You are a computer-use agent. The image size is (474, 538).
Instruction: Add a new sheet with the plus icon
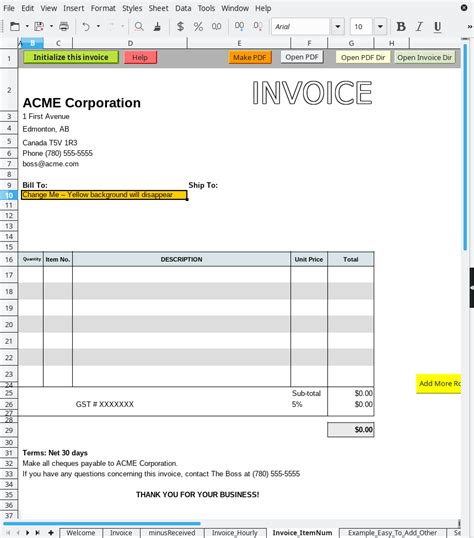[x=51, y=533]
